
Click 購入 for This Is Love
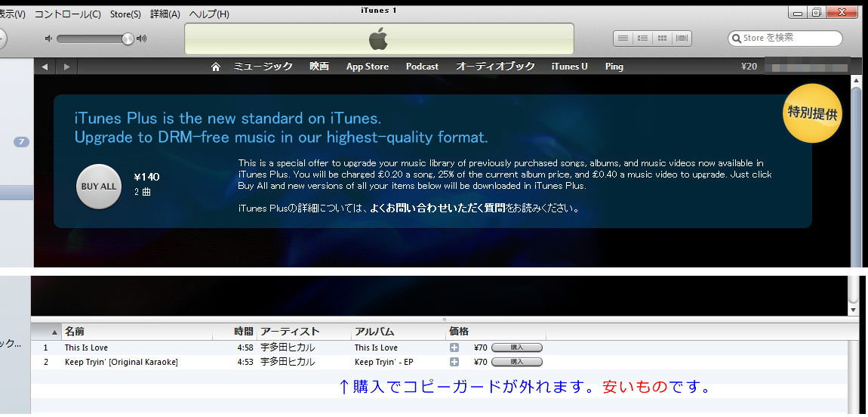click(x=517, y=347)
